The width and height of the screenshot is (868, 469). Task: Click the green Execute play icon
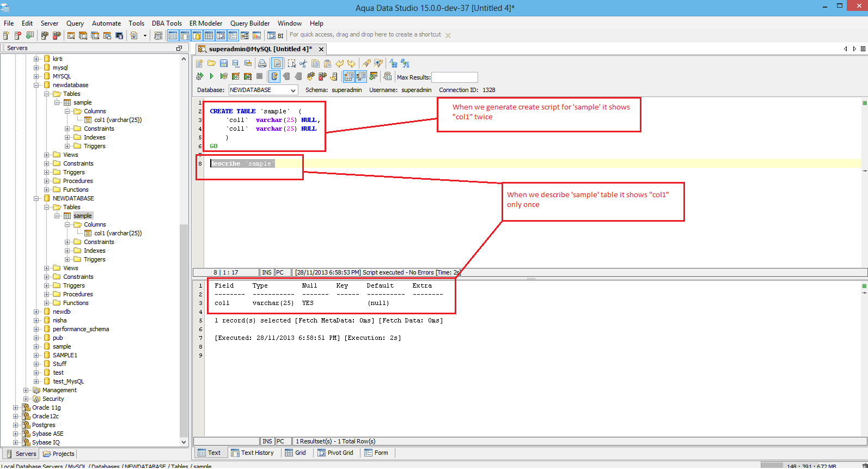pyautogui.click(x=211, y=76)
